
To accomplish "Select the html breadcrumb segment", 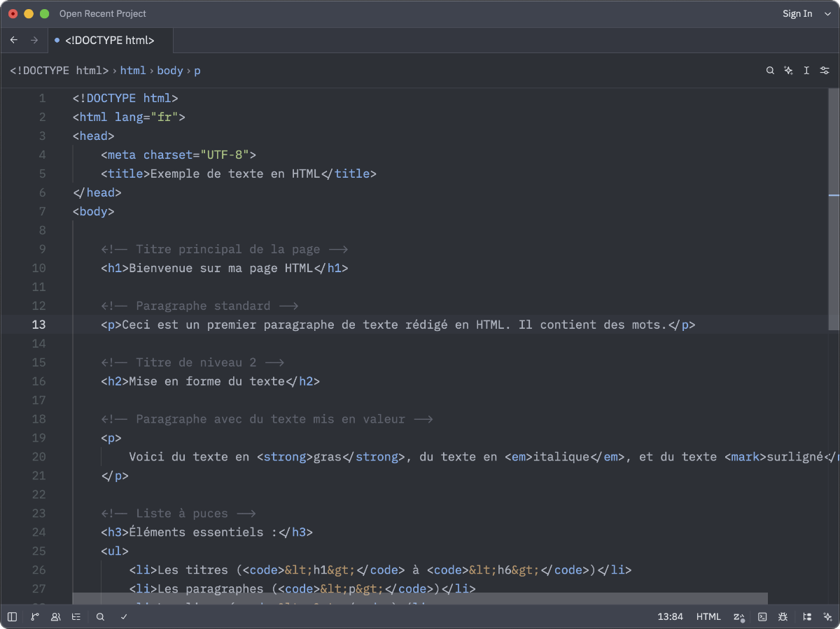I will 133,71.
